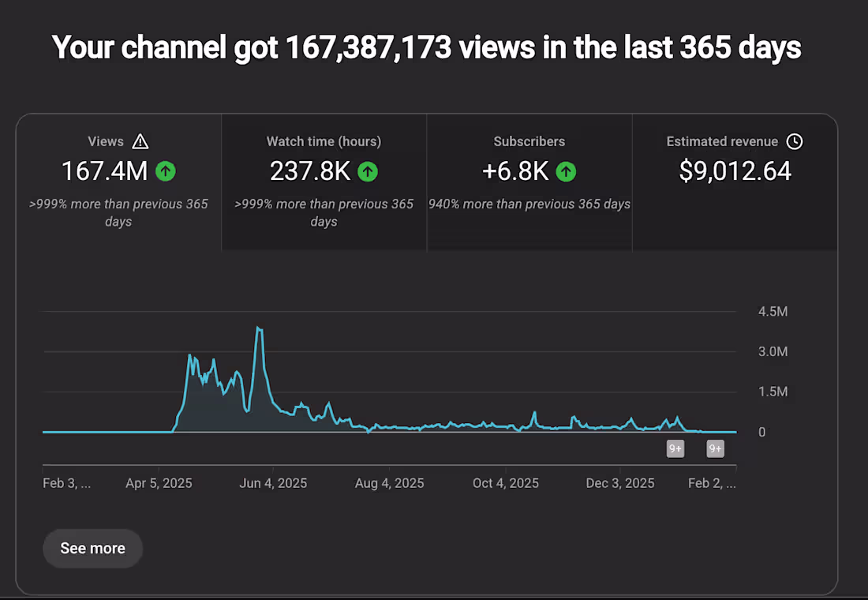Click the See more button
Screen dimensions: 868x600
[92, 548]
